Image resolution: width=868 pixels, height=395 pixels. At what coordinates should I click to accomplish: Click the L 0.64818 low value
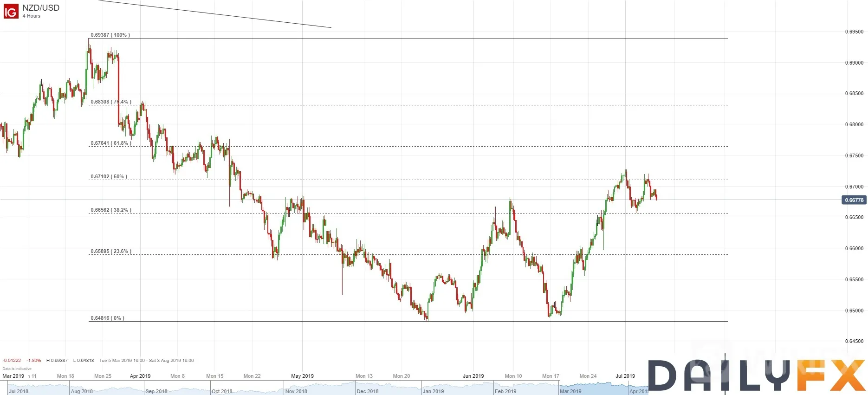click(x=84, y=360)
